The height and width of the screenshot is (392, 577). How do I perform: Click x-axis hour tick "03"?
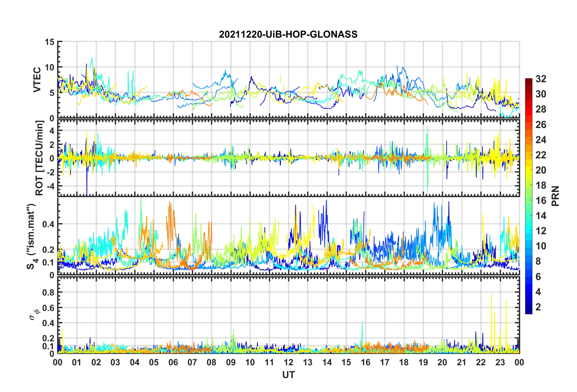point(115,362)
